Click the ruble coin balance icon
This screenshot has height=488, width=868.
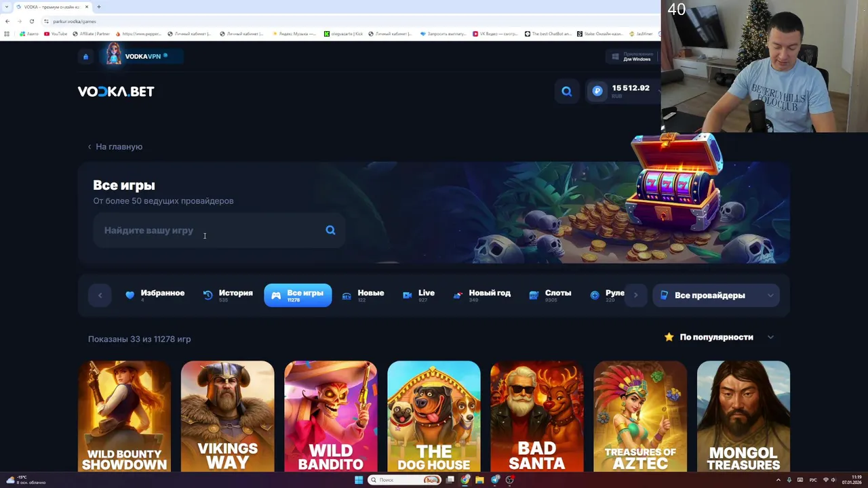pyautogui.click(x=597, y=91)
